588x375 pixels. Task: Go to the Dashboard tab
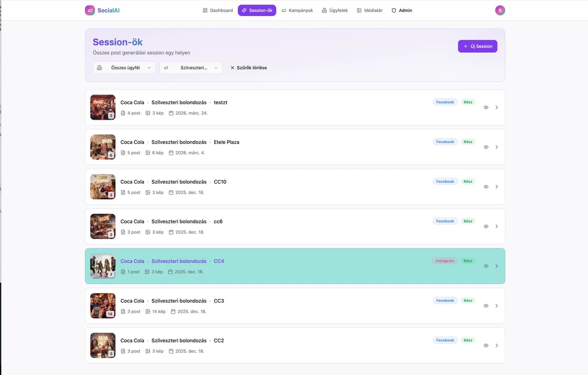click(x=218, y=11)
